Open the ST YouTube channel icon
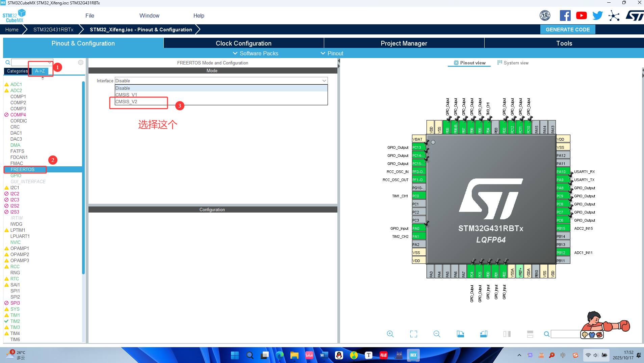This screenshot has height=363, width=644. (x=582, y=16)
